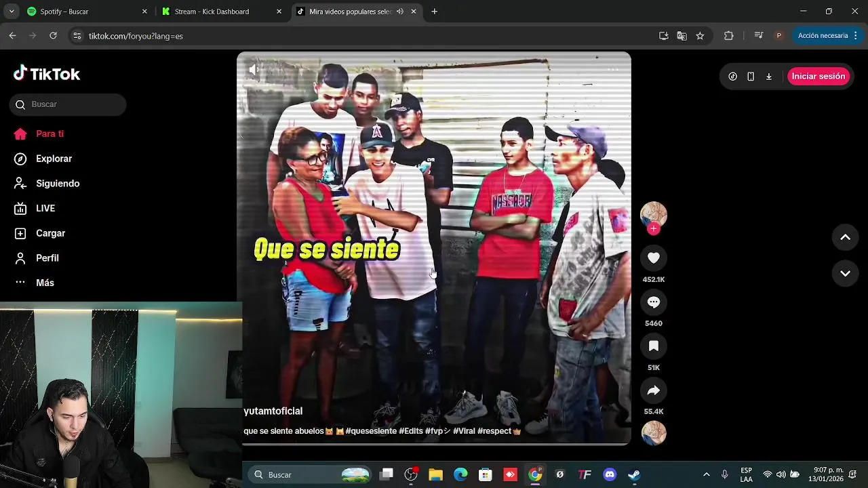Screen dimensions: 868x488
Task: Click the #respect hashtag
Action: pos(494,431)
